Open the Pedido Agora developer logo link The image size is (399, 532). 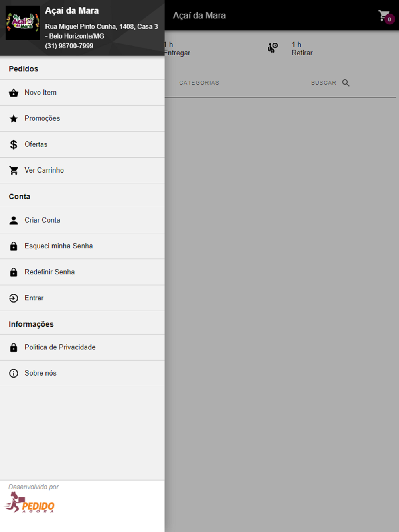(30, 502)
